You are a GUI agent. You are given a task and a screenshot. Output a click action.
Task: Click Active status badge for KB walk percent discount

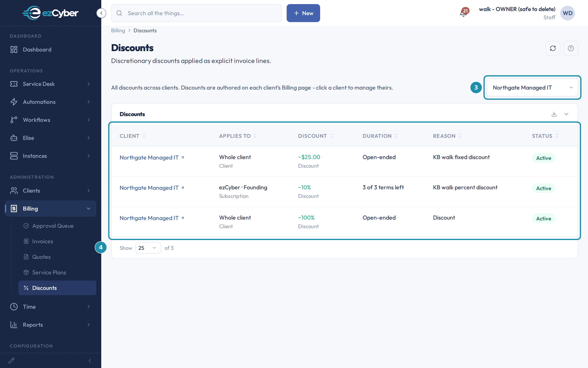tap(543, 188)
